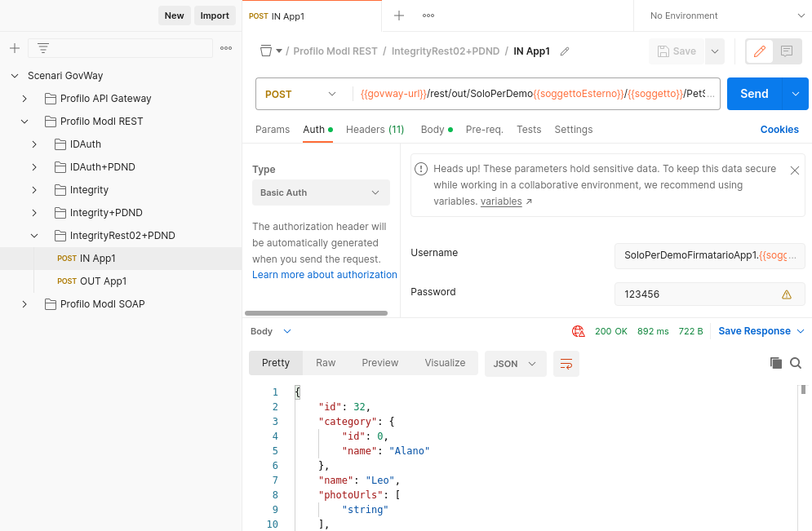Switch to the Tests tab

[x=529, y=130]
